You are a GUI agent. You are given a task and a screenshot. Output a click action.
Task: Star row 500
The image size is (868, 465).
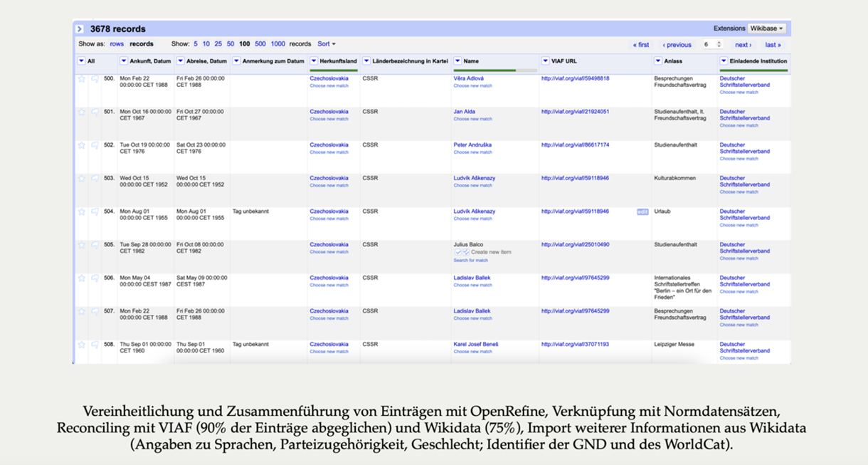[82, 79]
